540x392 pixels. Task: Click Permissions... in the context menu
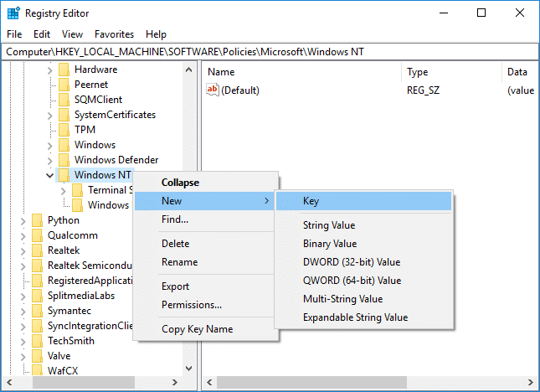click(191, 305)
